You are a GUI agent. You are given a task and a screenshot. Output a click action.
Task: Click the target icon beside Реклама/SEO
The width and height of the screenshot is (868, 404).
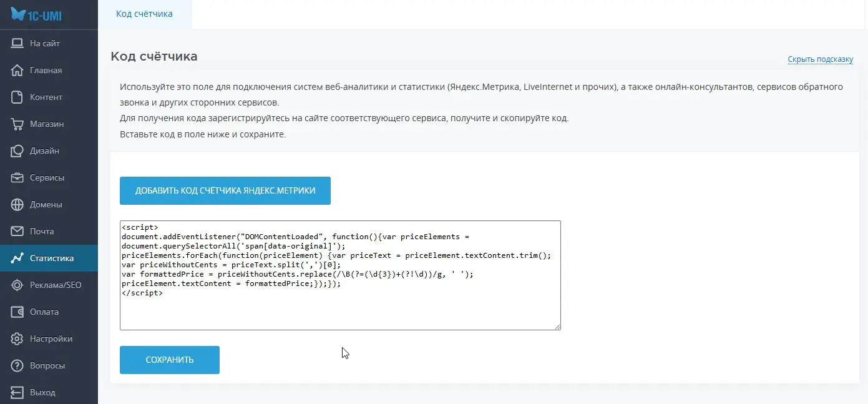(x=17, y=285)
